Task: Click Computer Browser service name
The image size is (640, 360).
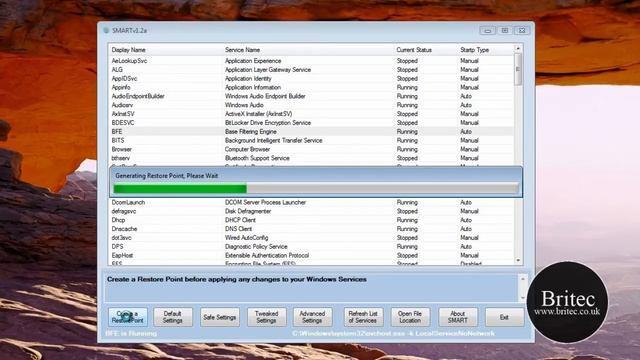Action: [247, 149]
